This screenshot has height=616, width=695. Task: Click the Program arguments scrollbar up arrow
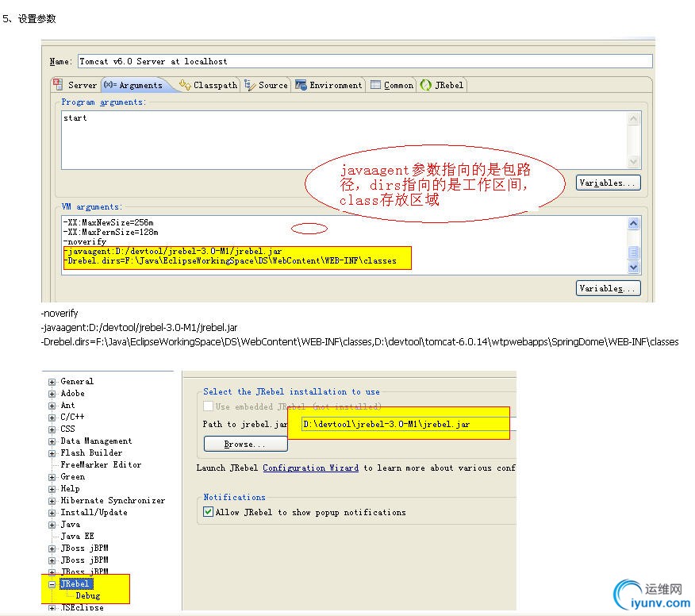[633, 118]
